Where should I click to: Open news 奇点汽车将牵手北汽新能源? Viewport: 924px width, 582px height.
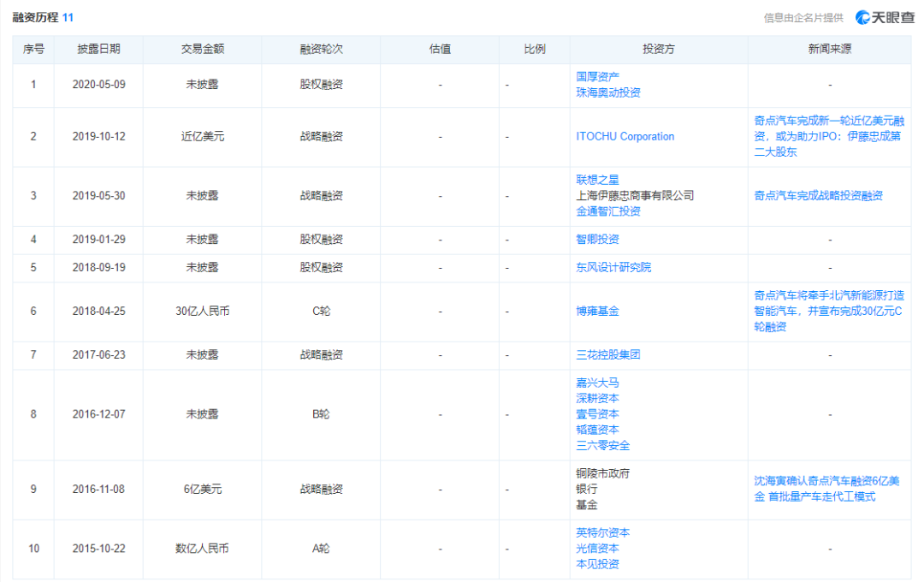[828, 311]
